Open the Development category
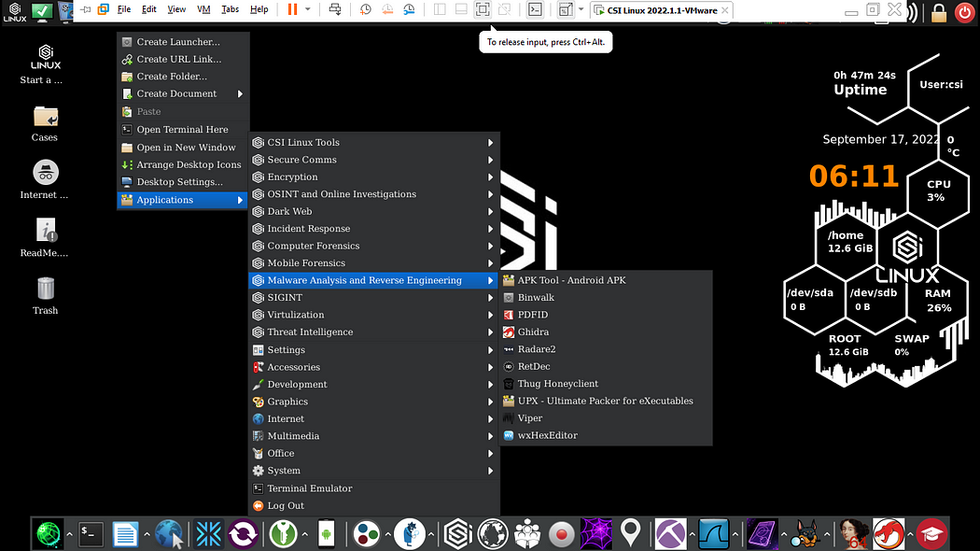Image resolution: width=980 pixels, height=551 pixels. click(x=373, y=384)
